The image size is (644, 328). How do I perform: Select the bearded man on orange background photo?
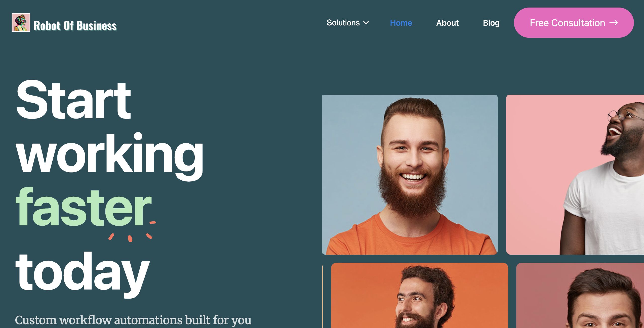coord(419,295)
